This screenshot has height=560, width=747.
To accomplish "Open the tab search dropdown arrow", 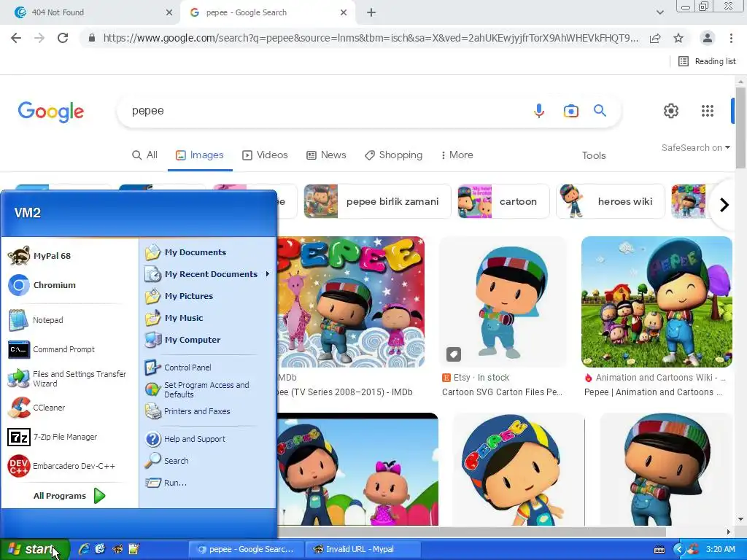I will [x=659, y=12].
